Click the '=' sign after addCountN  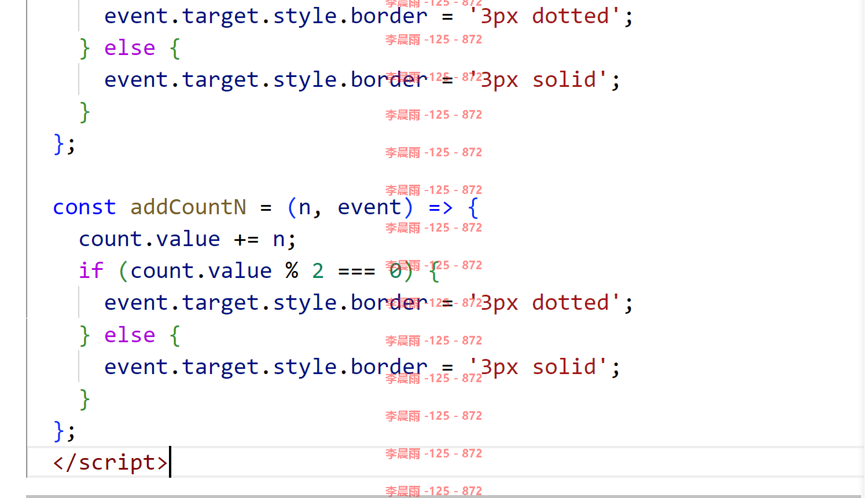coord(266,207)
